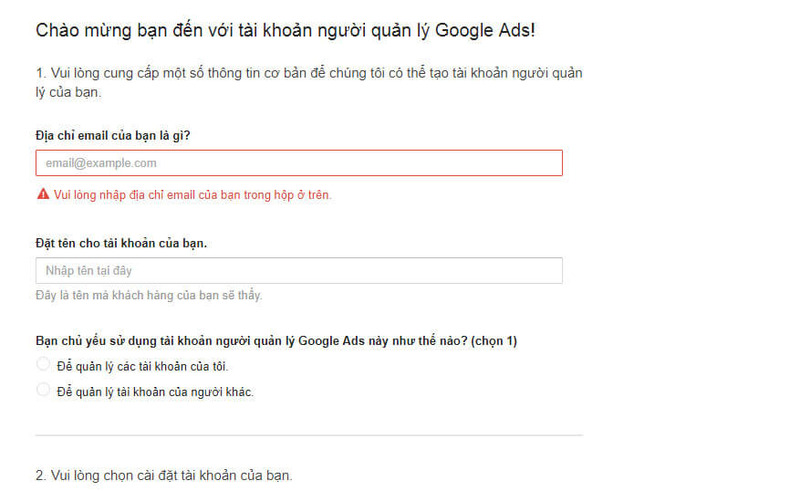Select radio button for managing my own accounts
This screenshot has width=800, height=491.
43,365
